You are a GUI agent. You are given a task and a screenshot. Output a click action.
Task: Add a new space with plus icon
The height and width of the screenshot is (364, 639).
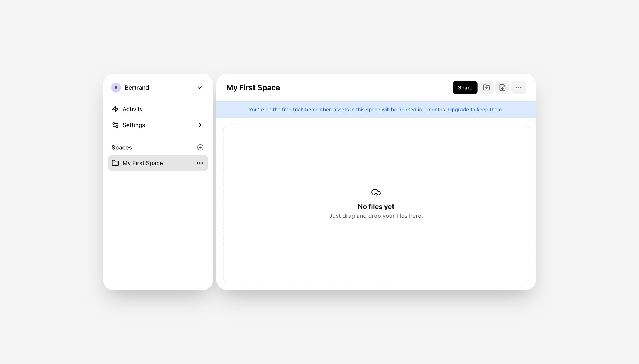(200, 147)
